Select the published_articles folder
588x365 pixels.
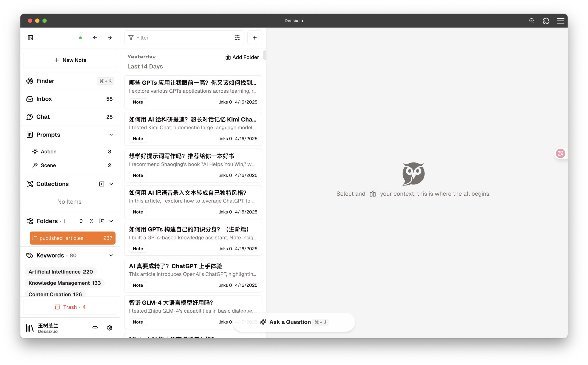click(73, 238)
